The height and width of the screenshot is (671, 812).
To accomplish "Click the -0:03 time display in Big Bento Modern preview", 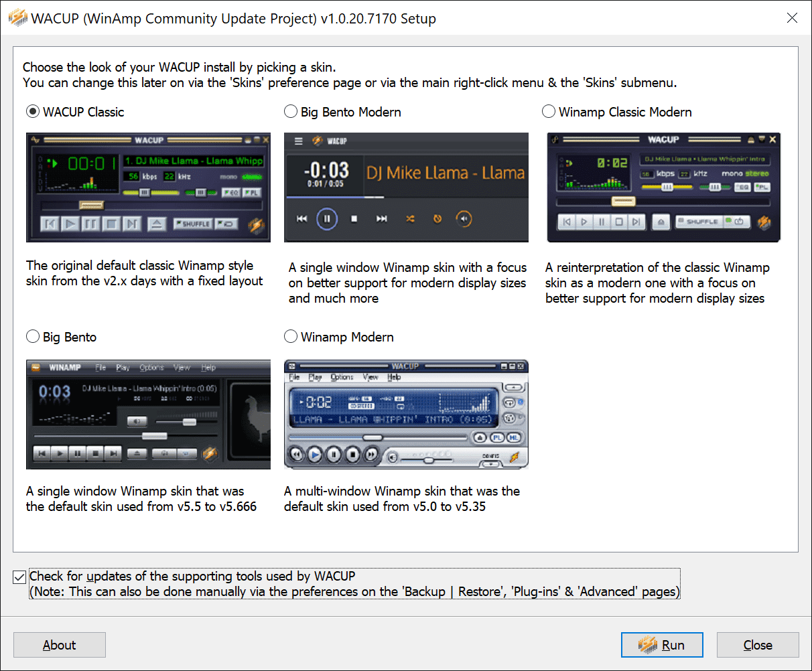I will click(x=326, y=169).
